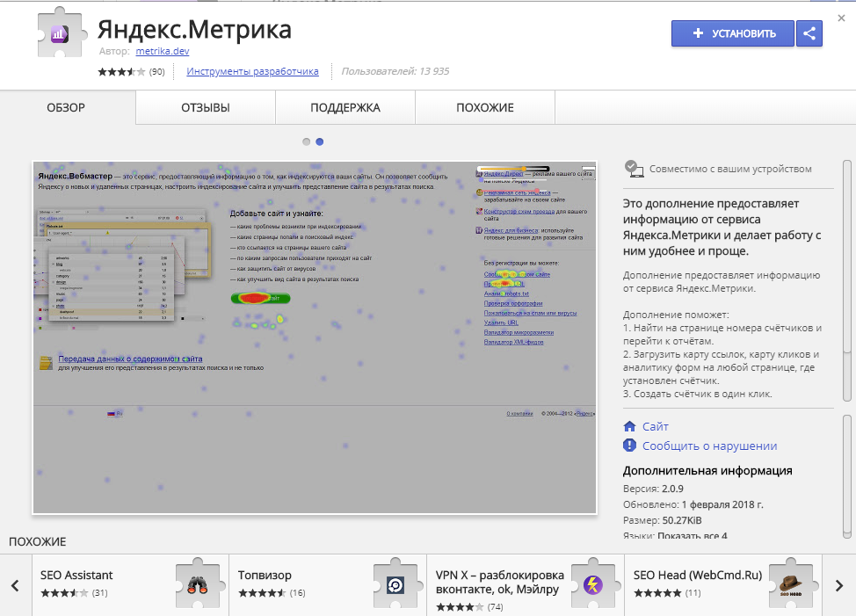
Task: Click the SEO Assistant star rating (31)
Action: click(x=74, y=593)
